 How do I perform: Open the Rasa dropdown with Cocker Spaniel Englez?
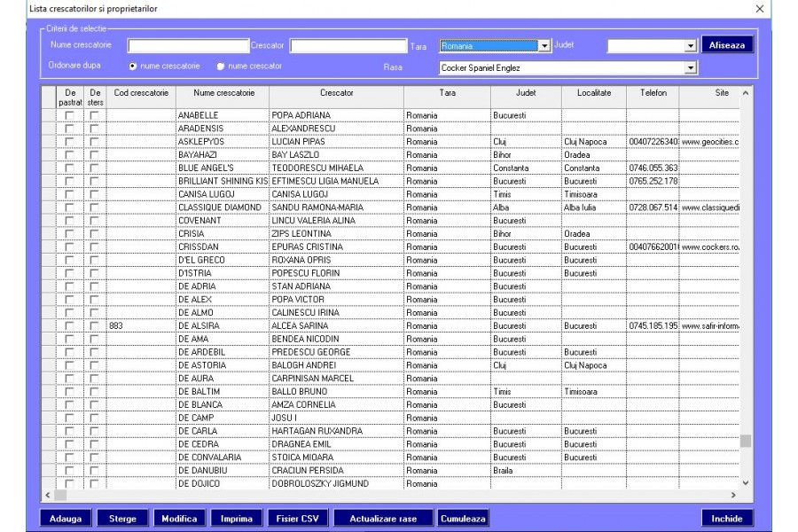pos(690,67)
